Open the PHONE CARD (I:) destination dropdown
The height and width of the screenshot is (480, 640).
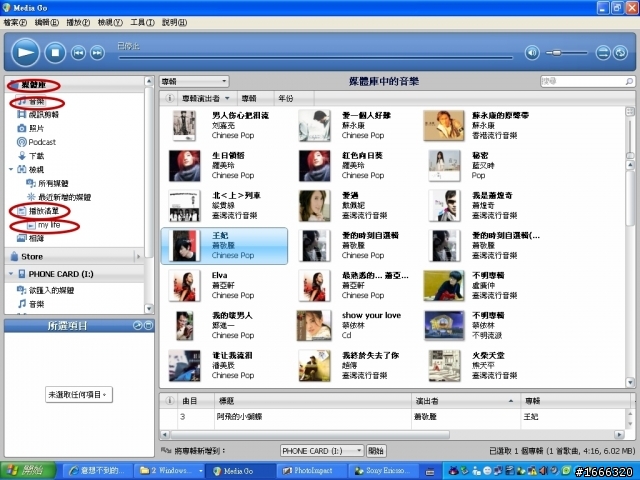pos(322,451)
